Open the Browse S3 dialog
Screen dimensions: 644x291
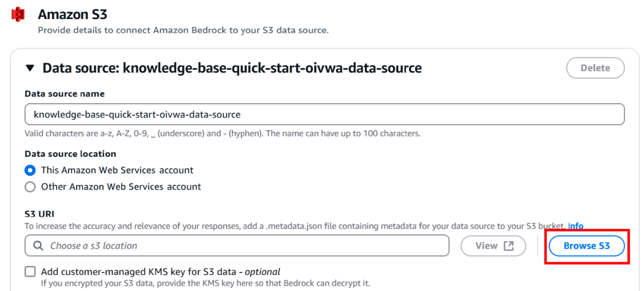(587, 246)
